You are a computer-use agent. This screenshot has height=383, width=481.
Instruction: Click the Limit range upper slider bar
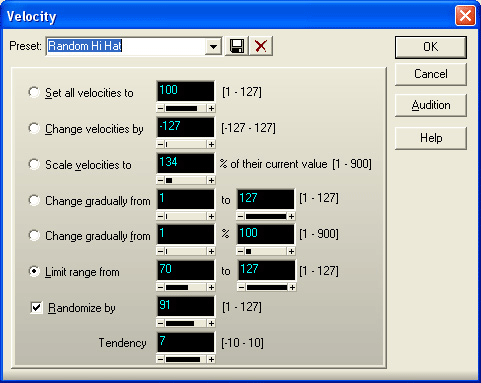click(x=266, y=287)
